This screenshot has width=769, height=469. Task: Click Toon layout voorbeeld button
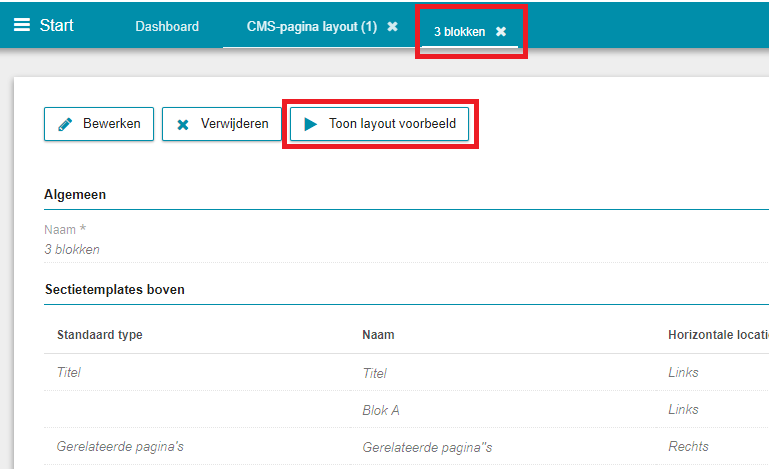pos(391,125)
